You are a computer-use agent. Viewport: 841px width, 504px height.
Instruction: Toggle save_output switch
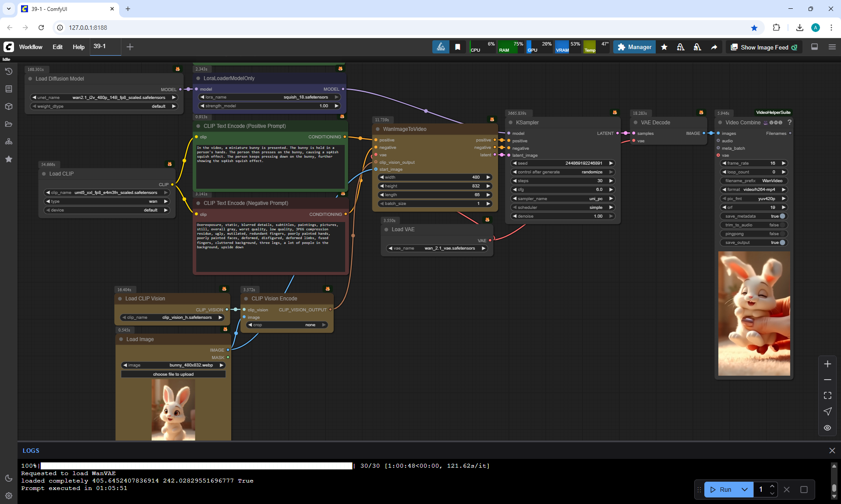tap(782, 243)
